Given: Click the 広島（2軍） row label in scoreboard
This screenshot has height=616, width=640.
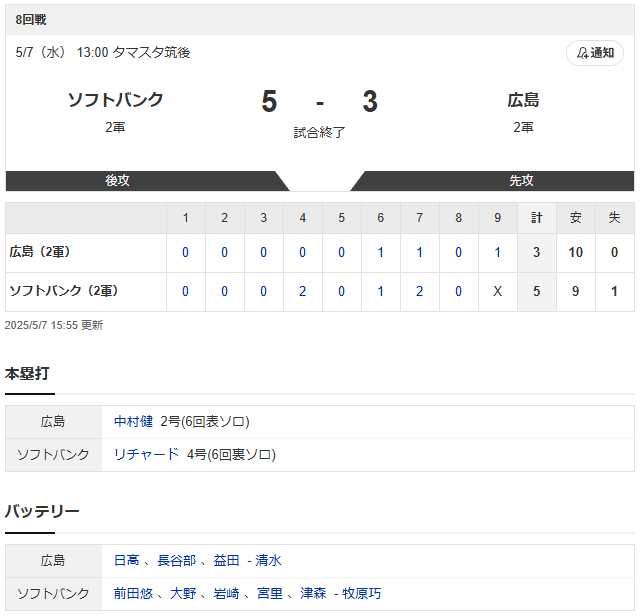Looking at the screenshot, I should click(40, 252).
